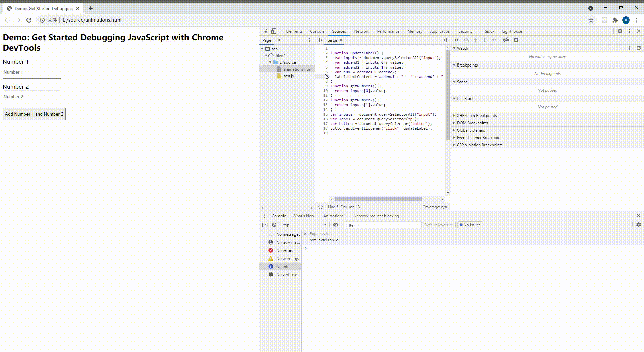Open the Chrome Extensions puzzle icon

tap(615, 20)
